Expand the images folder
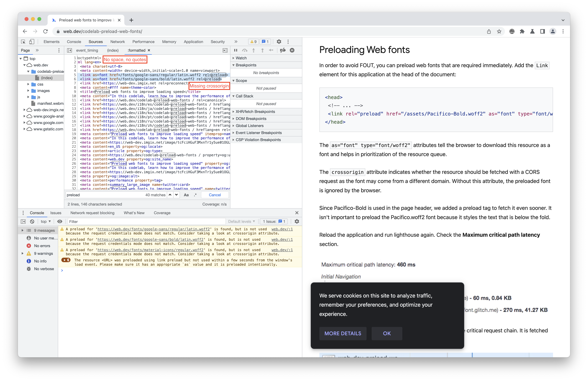 [x=28, y=91]
